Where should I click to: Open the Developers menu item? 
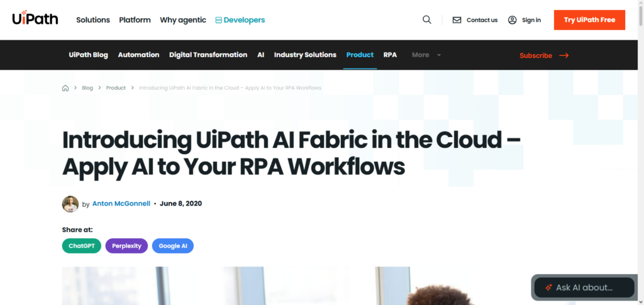coord(240,20)
